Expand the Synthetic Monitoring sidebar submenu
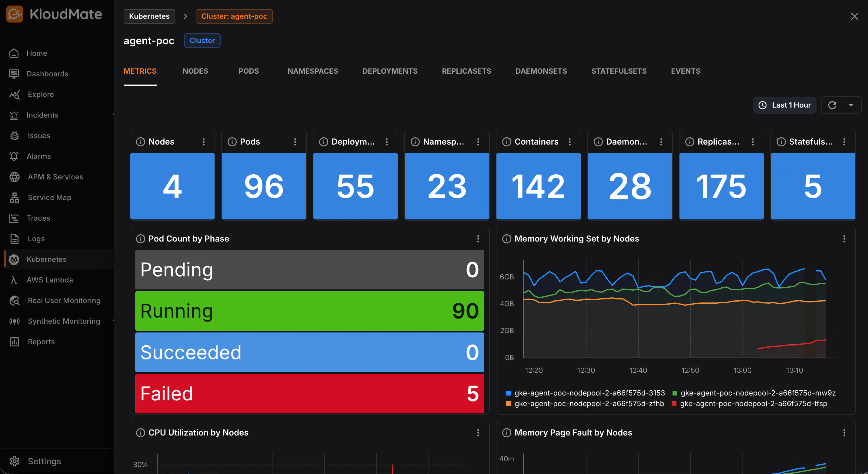 pos(113,321)
